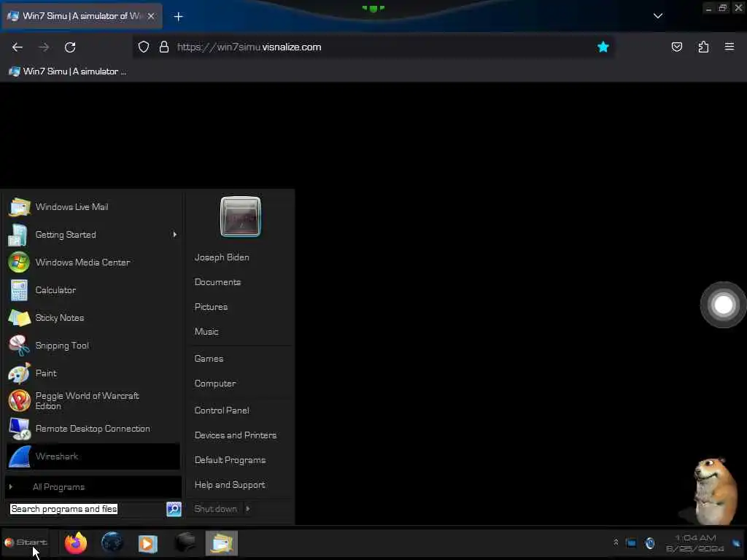Open the list all tabs dropdown

[x=657, y=16]
